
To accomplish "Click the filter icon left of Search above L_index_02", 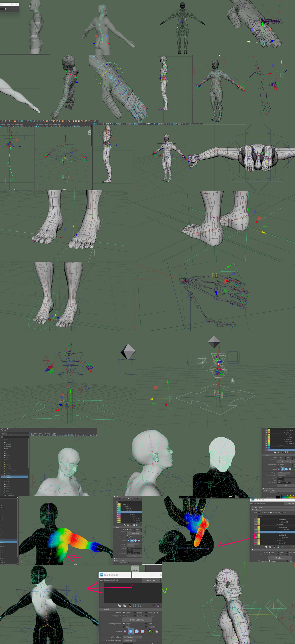I will [x=256, y=517].
